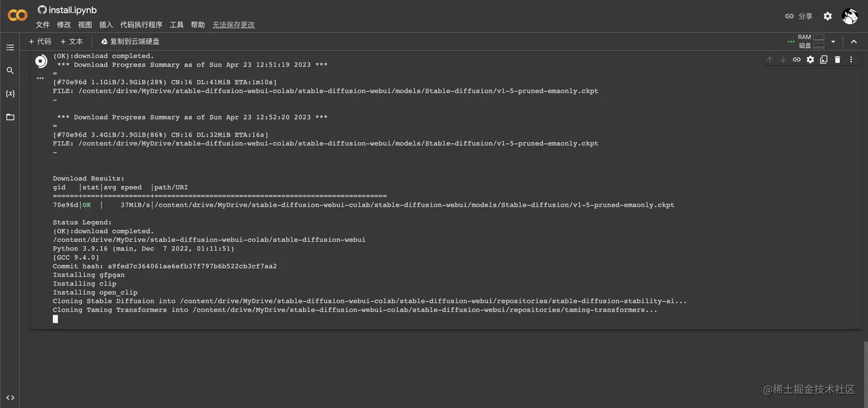Expand the RAM and disk dropdown arrow

(833, 41)
